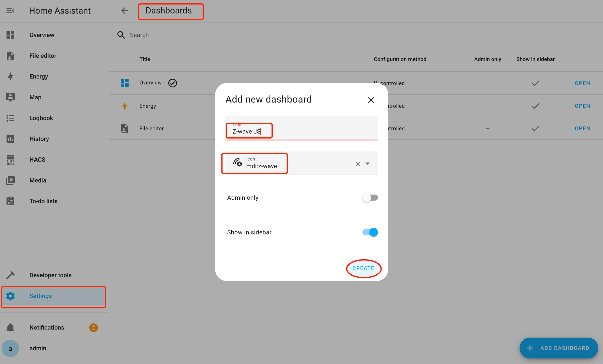Collapse the sidebar with the hamburger icon

click(x=10, y=11)
